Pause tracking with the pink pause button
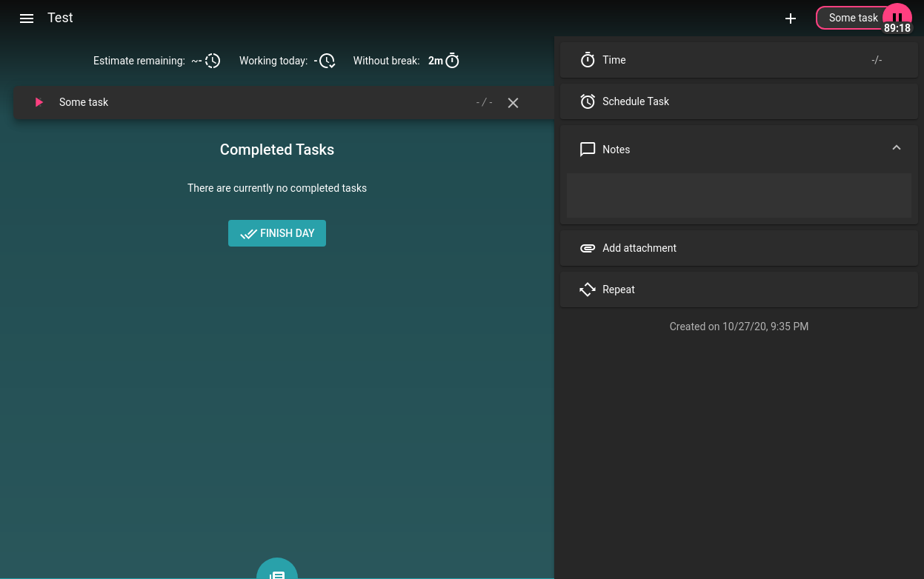The image size is (924, 579). click(897, 17)
